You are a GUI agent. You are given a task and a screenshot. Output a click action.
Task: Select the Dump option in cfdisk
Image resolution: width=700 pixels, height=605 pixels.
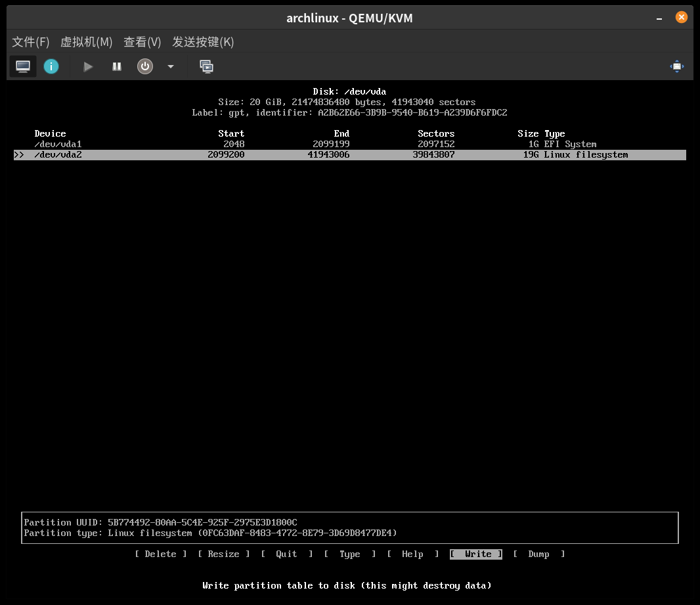[x=539, y=554]
